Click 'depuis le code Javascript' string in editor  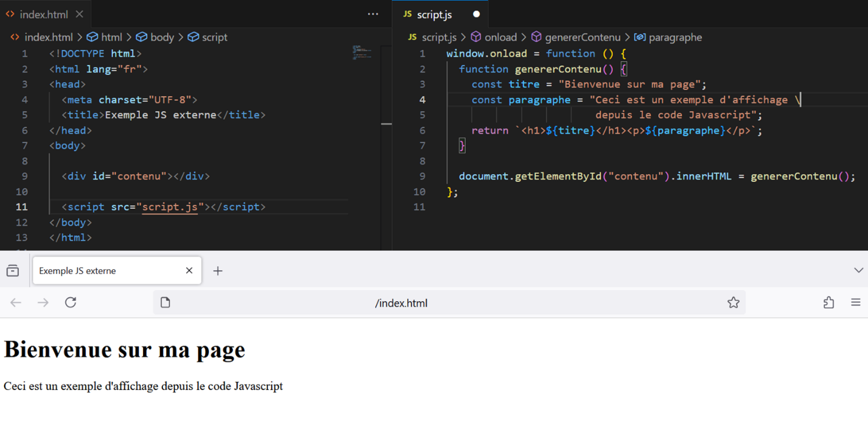click(x=675, y=115)
